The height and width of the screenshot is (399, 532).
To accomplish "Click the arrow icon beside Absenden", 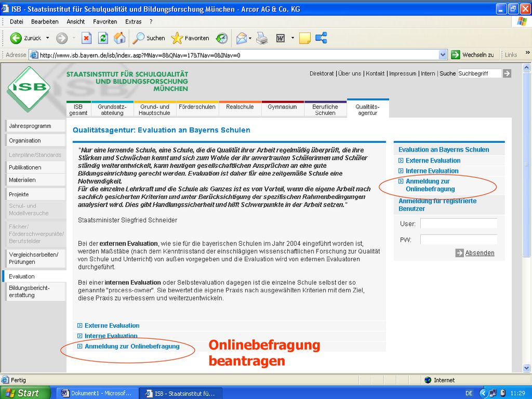I will click(x=459, y=253).
